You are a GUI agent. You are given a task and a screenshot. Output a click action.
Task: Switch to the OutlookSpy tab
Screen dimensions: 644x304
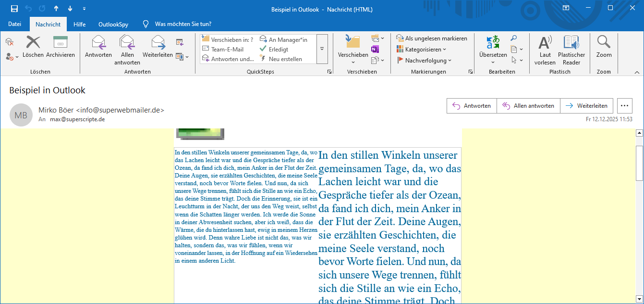tap(112, 24)
